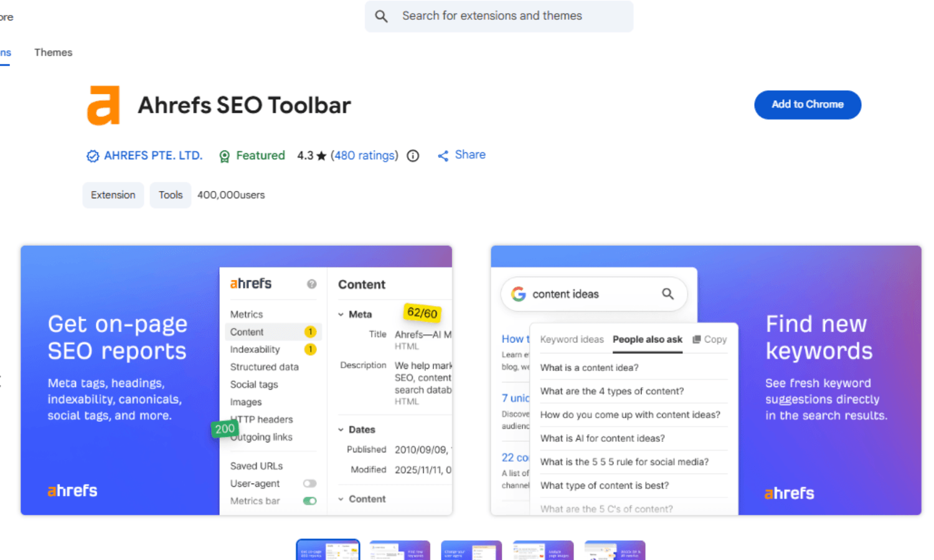Add Ahrefs SEO Toolbar to Chrome
This screenshot has height=560, width=934.
[808, 105]
